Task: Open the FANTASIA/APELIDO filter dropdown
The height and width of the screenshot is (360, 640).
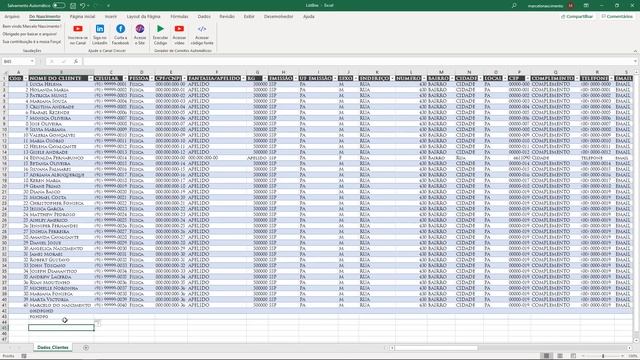Action: [243, 78]
